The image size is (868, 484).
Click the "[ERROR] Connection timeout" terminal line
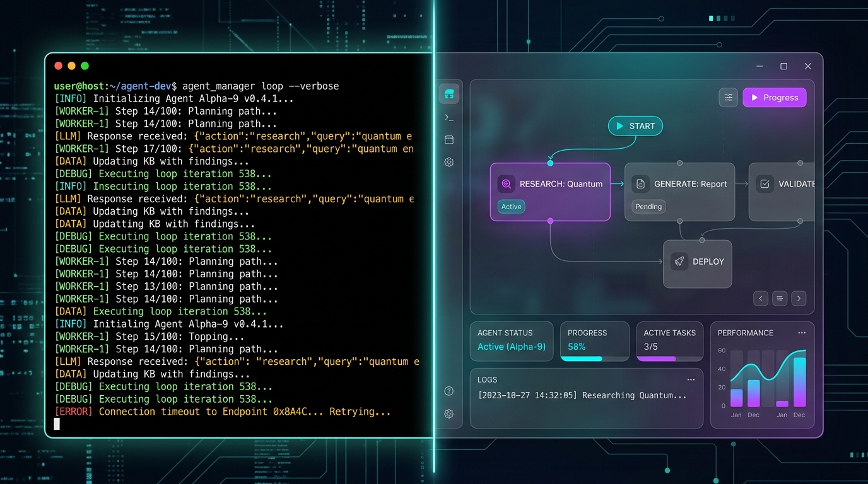coord(223,412)
